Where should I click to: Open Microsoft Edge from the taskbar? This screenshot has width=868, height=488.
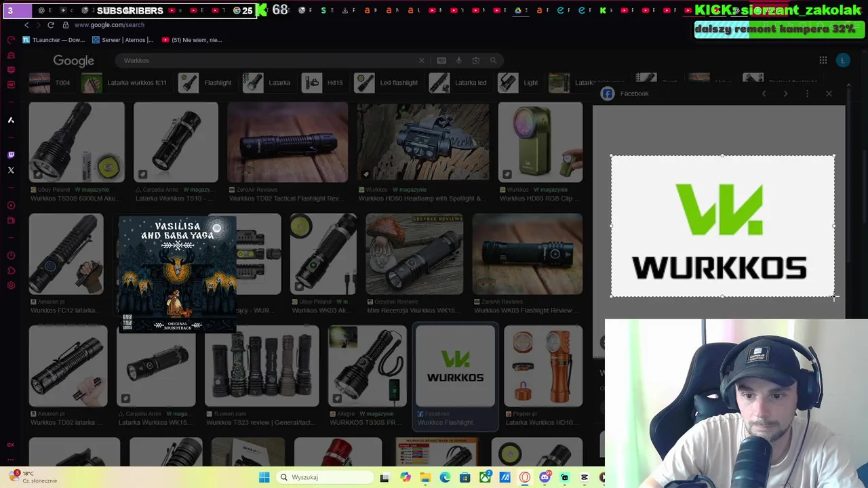coord(445,477)
